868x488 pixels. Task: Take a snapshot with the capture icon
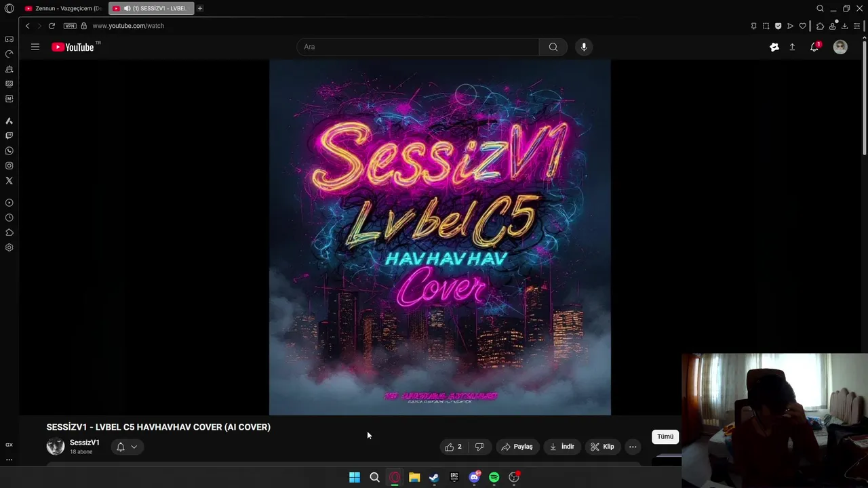click(x=766, y=26)
